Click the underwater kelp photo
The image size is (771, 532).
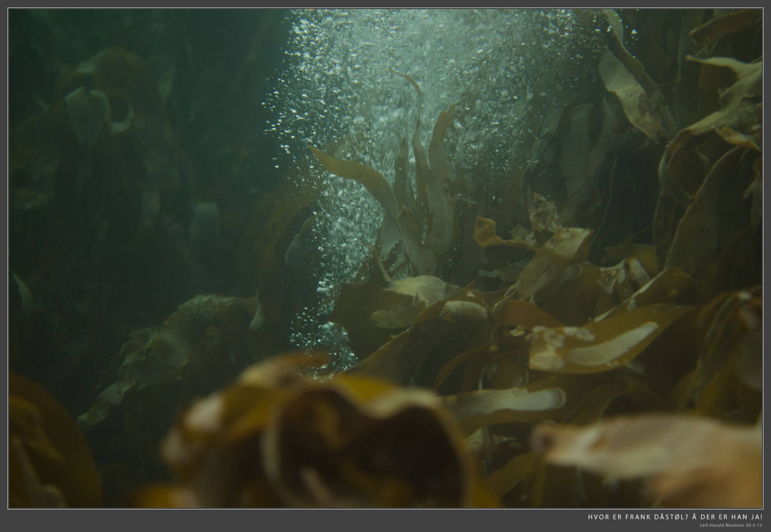coord(385,258)
